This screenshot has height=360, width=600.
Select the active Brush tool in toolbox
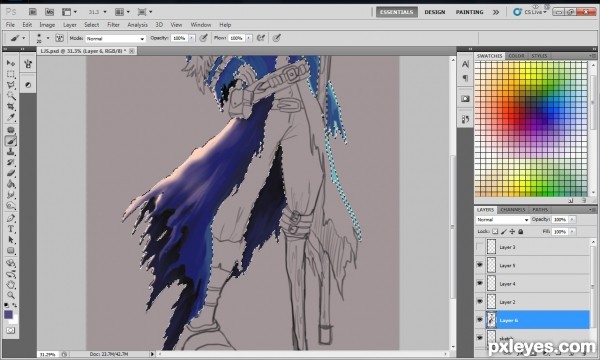coord(11,141)
